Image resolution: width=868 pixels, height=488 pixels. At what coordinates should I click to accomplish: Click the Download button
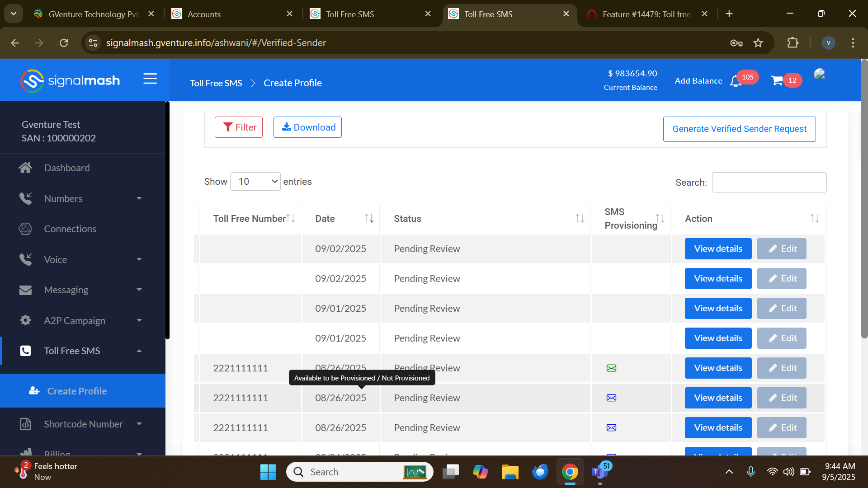click(307, 127)
